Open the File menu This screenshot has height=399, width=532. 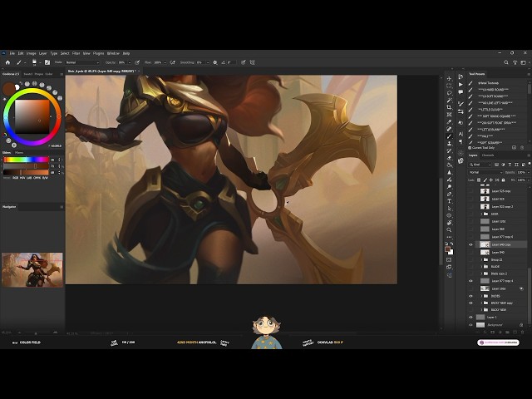pos(12,53)
